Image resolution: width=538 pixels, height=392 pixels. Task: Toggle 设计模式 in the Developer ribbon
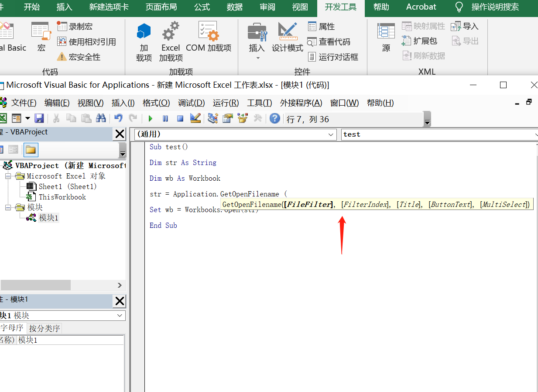point(287,37)
